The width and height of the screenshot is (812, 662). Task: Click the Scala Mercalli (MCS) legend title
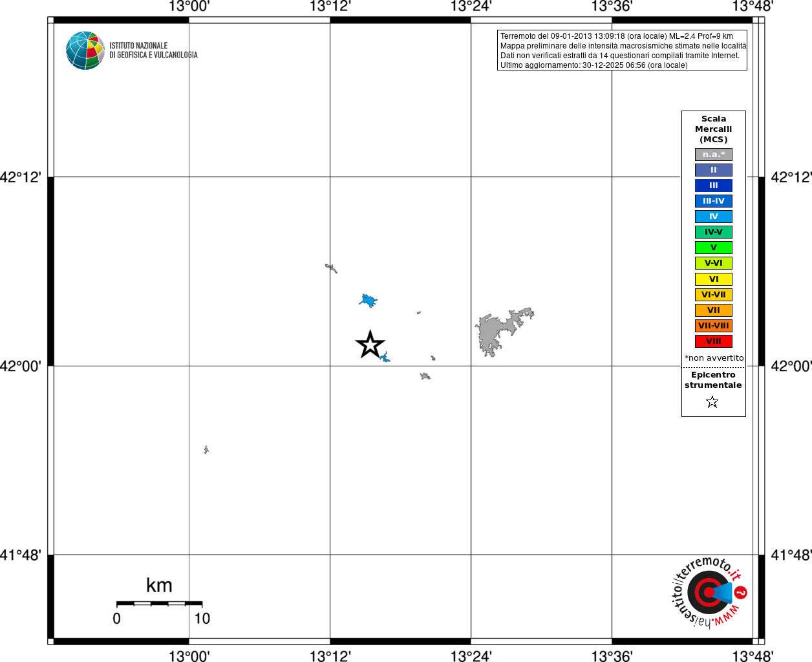pos(714,129)
